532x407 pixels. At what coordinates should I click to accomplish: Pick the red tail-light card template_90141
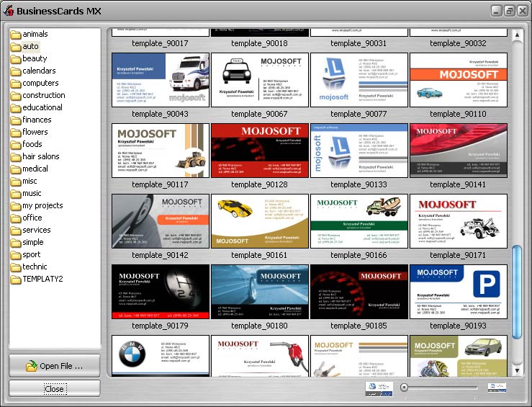point(459,151)
